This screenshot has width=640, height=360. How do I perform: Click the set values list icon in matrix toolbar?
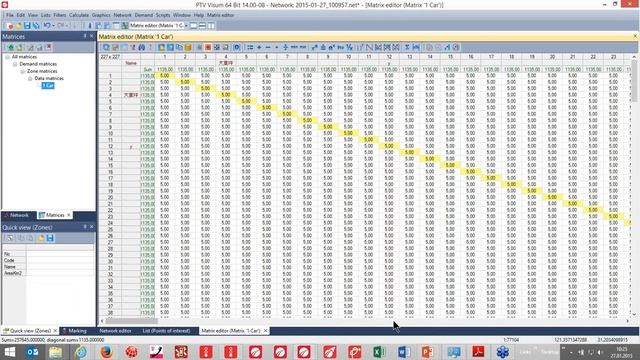pyautogui.click(x=250, y=47)
